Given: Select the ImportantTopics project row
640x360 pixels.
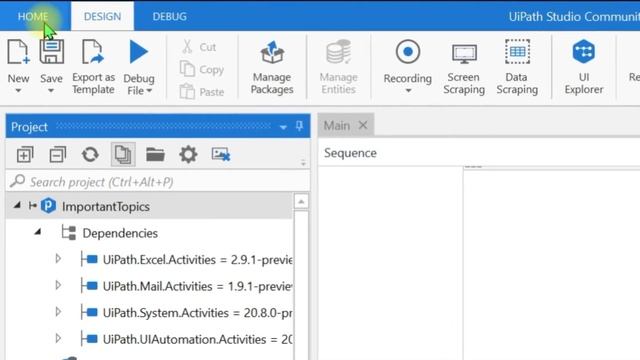Looking at the screenshot, I should click(149, 206).
